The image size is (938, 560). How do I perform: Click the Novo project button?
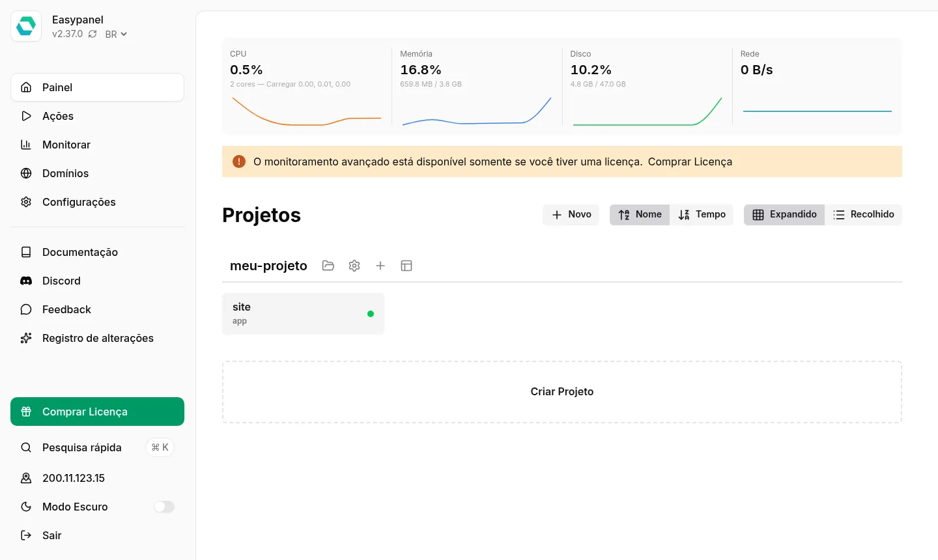[571, 215]
